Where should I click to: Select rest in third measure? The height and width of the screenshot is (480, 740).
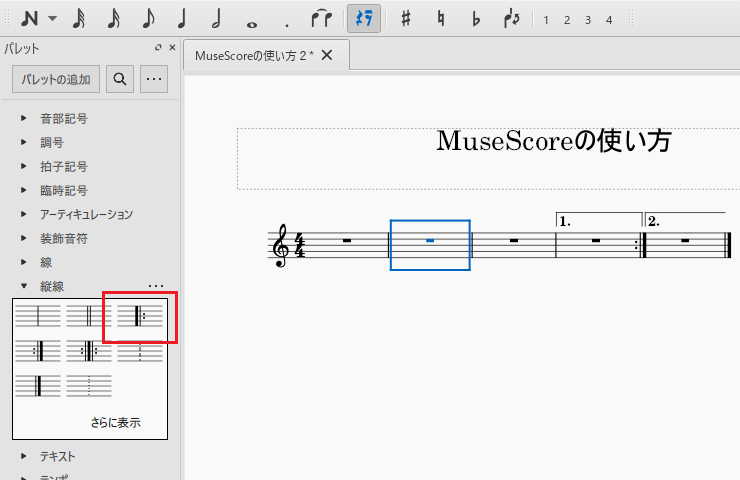click(514, 240)
